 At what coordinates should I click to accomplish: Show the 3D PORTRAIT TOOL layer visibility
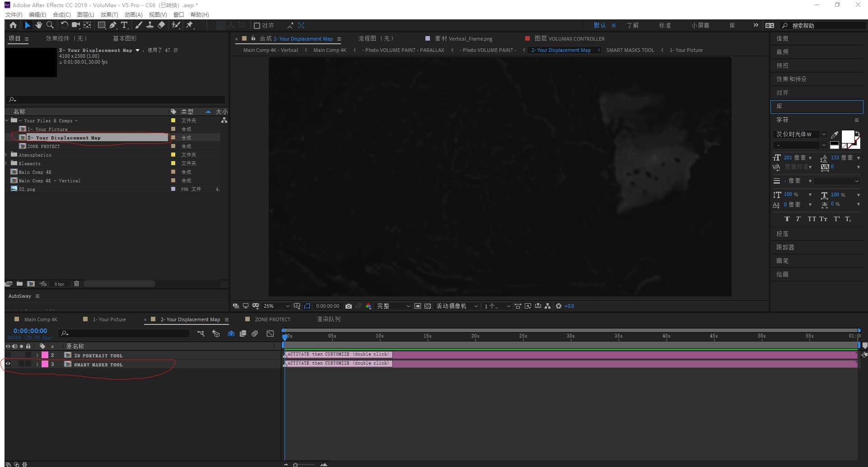pyautogui.click(x=8, y=355)
